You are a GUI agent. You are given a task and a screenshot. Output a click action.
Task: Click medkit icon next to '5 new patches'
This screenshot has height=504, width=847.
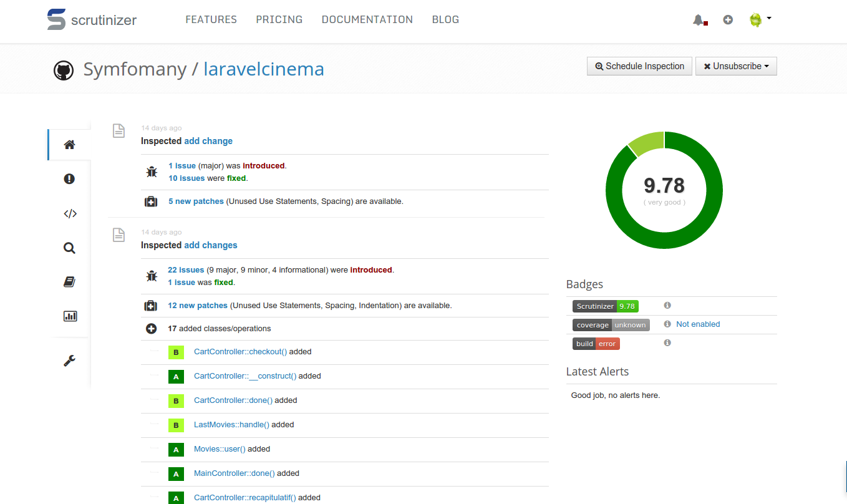151,201
